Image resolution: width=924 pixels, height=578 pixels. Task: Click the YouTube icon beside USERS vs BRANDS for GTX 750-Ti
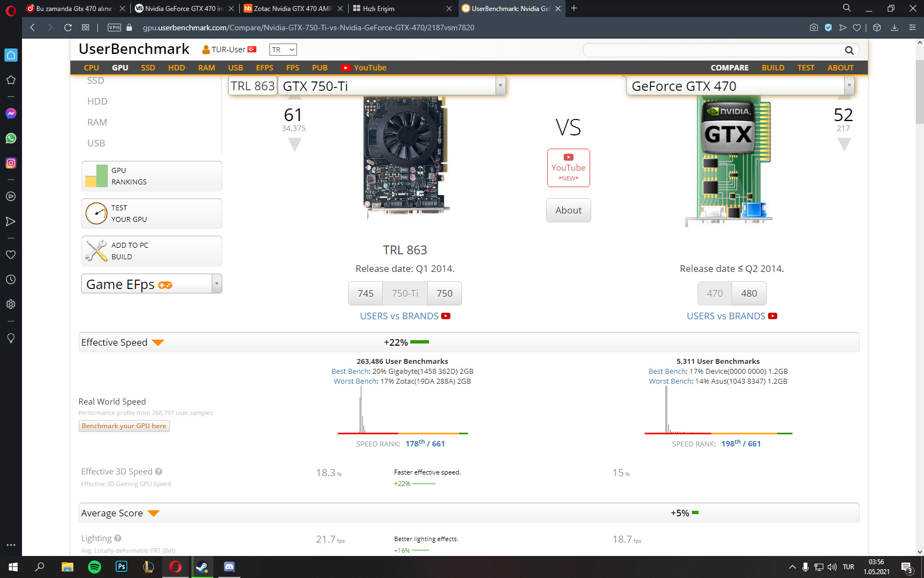446,316
